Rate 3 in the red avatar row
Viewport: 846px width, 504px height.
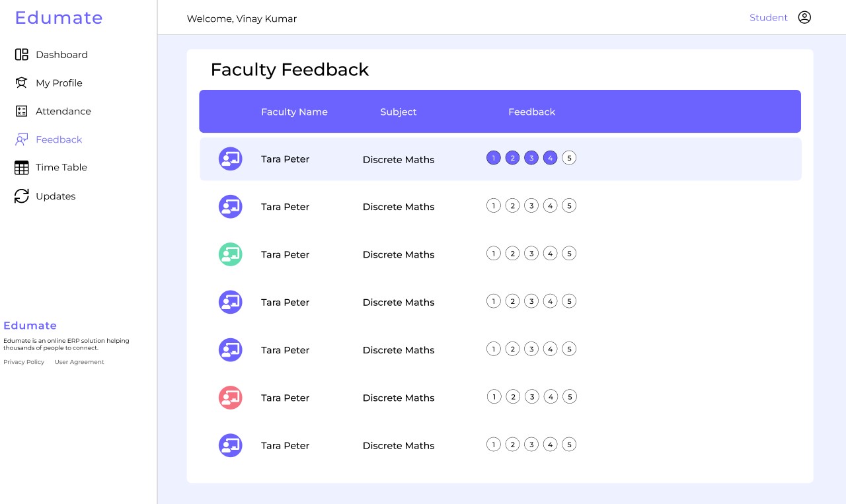532,396
